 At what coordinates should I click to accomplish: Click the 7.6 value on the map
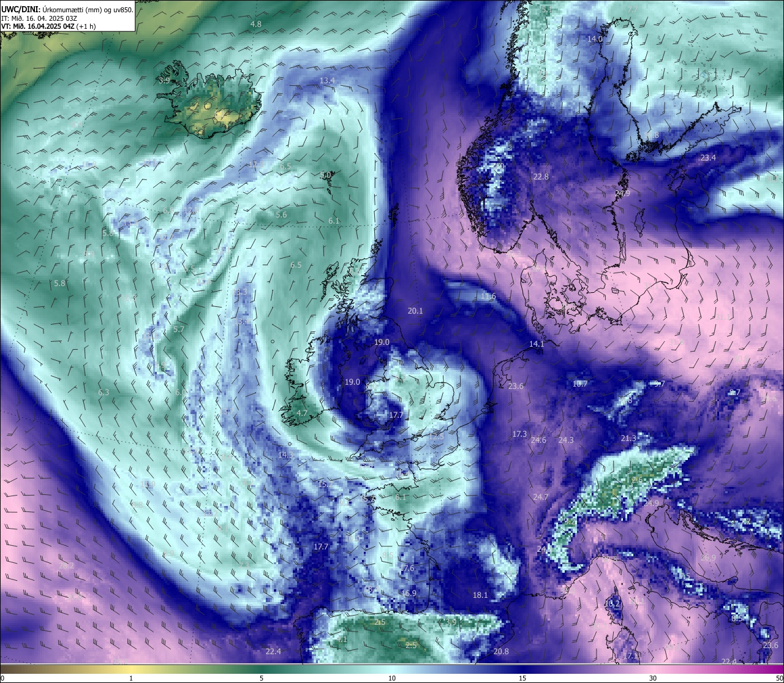pyautogui.click(x=409, y=568)
